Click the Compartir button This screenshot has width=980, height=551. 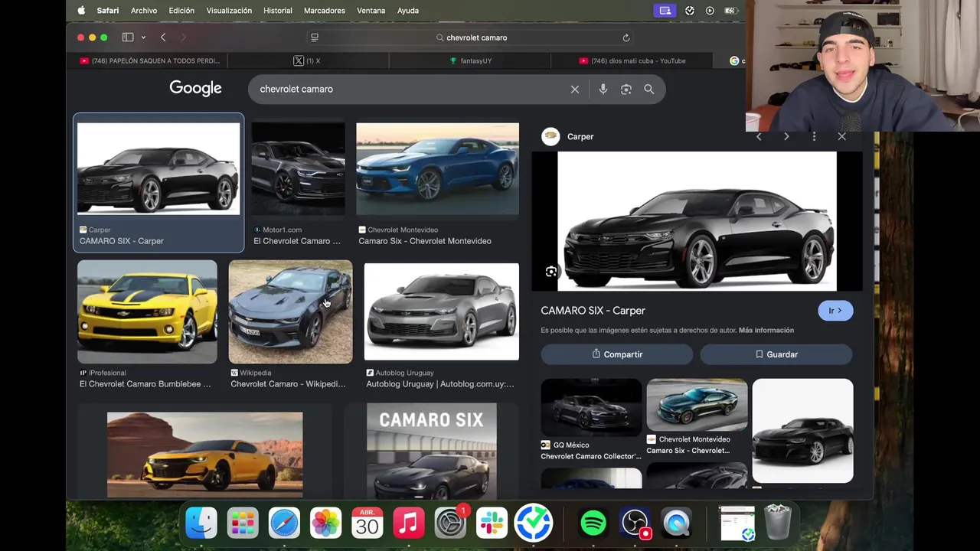pyautogui.click(x=617, y=354)
